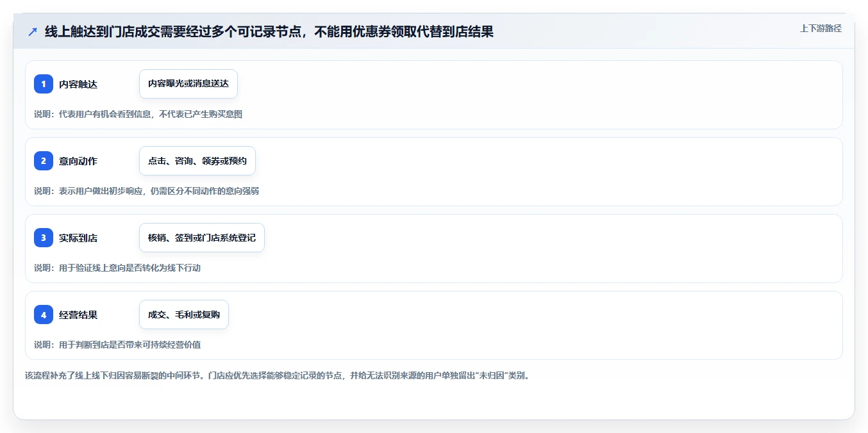Click the 上下游路径 label
The image size is (868, 433).
[821, 28]
